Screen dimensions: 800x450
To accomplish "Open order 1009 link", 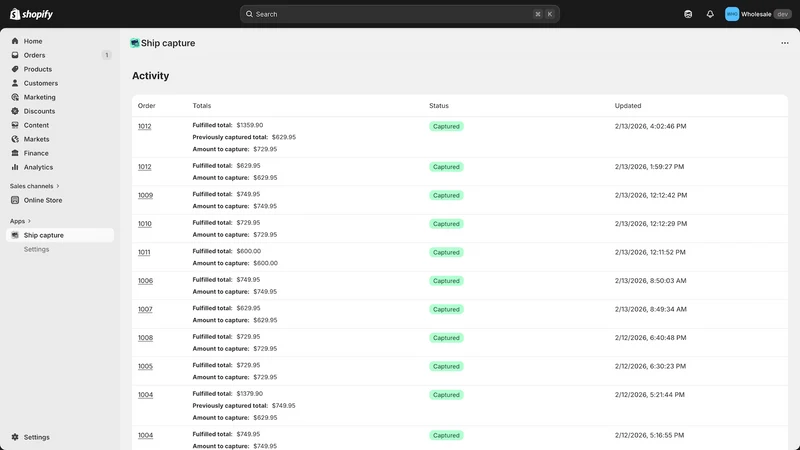I will (x=145, y=195).
